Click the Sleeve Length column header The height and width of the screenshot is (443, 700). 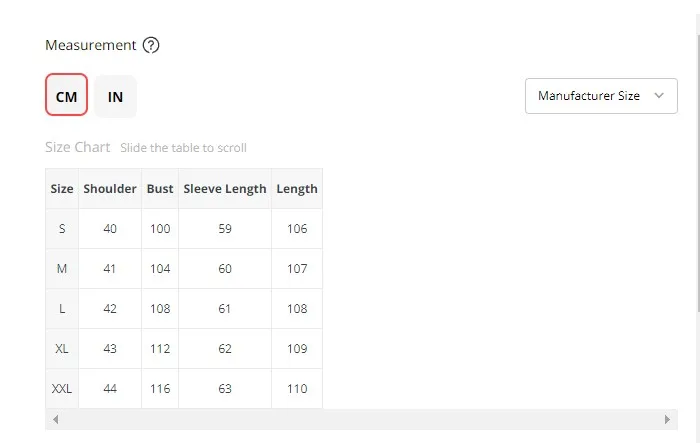point(225,189)
